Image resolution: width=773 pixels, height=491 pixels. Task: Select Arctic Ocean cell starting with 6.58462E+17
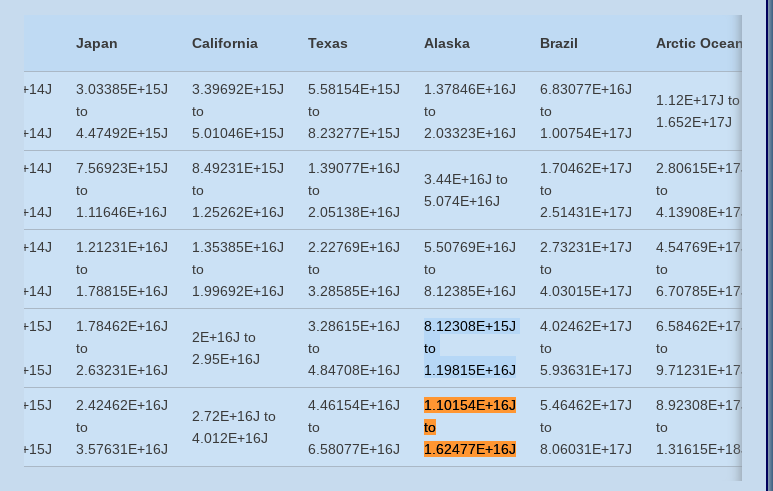tap(699, 348)
